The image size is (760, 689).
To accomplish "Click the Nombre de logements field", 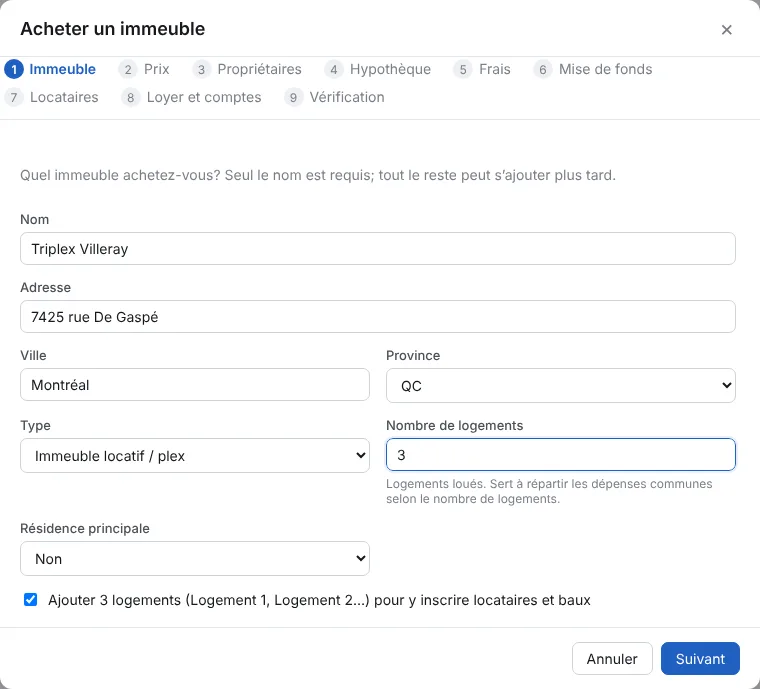I will pyautogui.click(x=561, y=454).
